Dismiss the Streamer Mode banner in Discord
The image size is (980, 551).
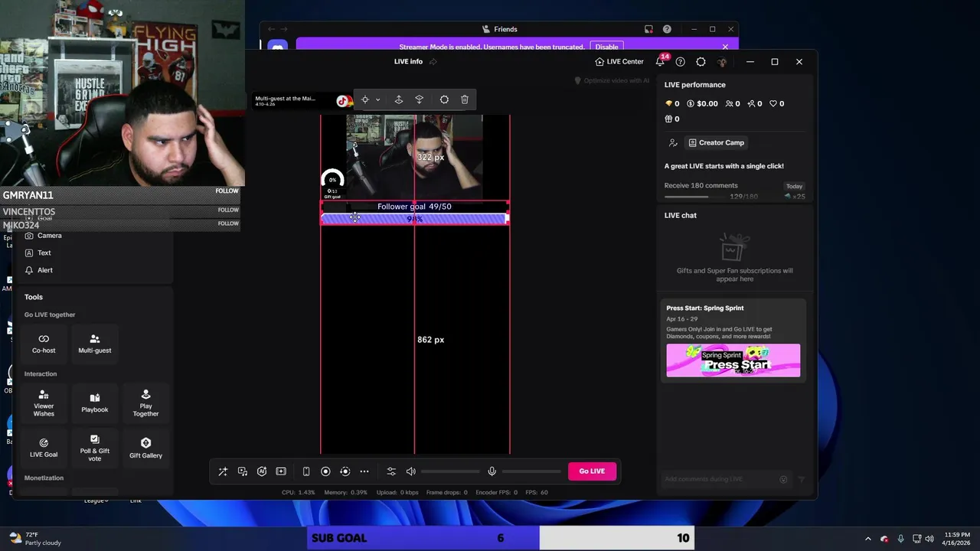pos(725,47)
